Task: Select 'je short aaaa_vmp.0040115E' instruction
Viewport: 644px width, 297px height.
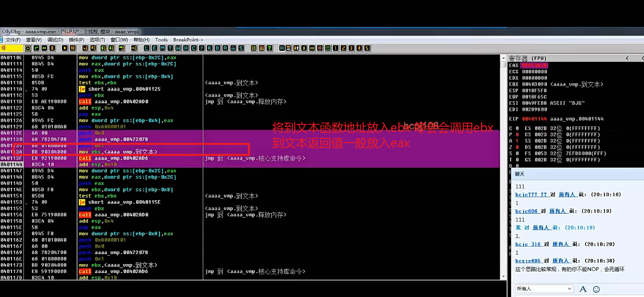Action: coord(119,202)
